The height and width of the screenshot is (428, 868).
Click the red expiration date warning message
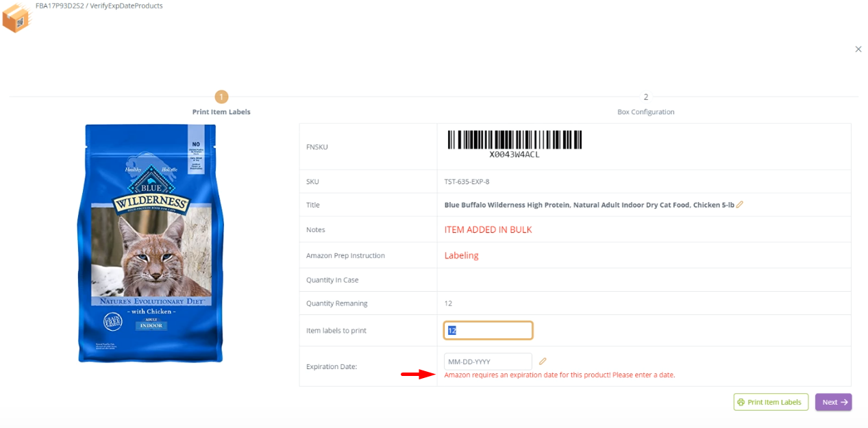coord(559,375)
